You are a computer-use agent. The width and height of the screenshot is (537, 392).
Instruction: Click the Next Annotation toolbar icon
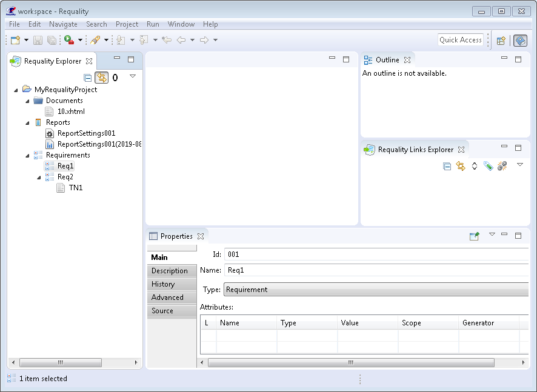coord(121,40)
